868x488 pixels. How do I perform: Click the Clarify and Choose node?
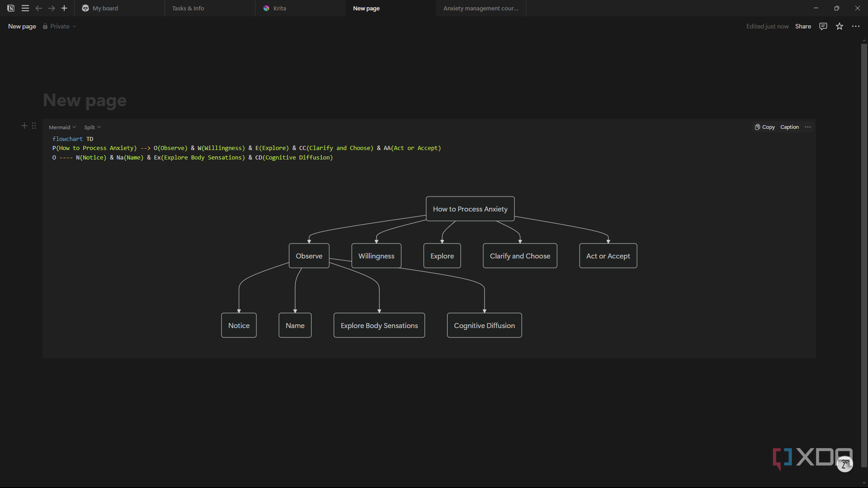[x=520, y=256]
